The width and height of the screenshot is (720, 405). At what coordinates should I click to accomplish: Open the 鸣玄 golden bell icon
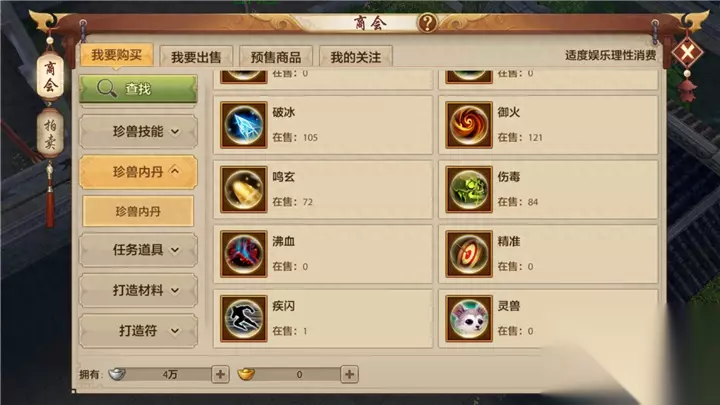243,190
